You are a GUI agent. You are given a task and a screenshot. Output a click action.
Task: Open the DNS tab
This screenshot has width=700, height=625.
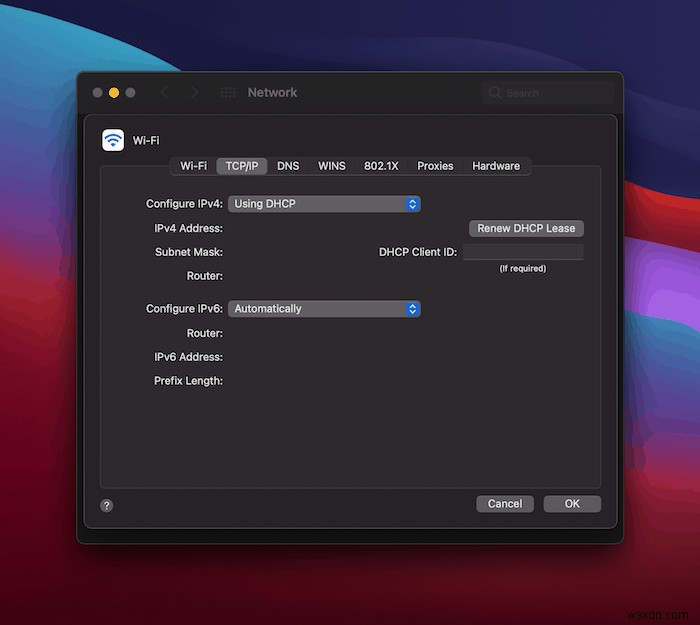[x=288, y=166]
